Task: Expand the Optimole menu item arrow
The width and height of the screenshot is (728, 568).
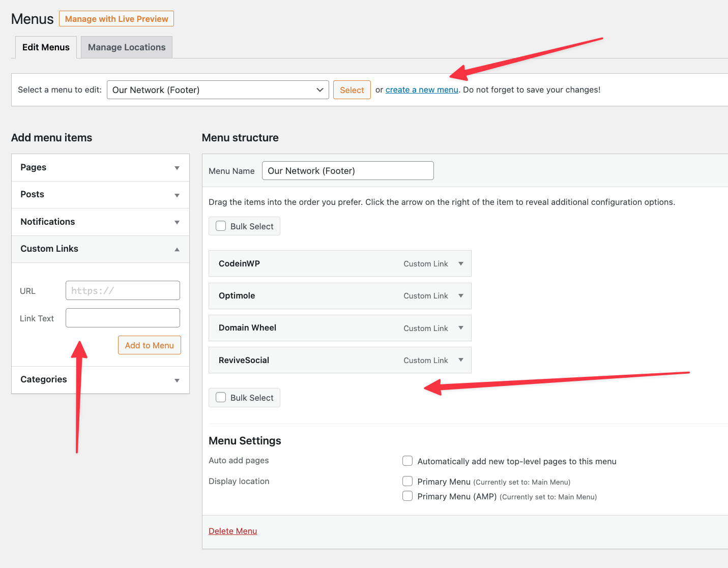Action: point(460,295)
